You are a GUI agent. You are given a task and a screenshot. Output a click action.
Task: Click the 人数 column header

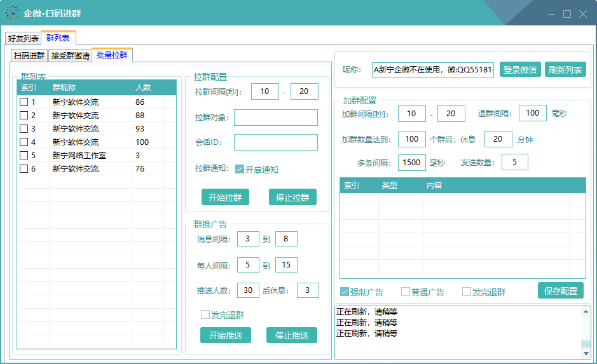coord(148,88)
